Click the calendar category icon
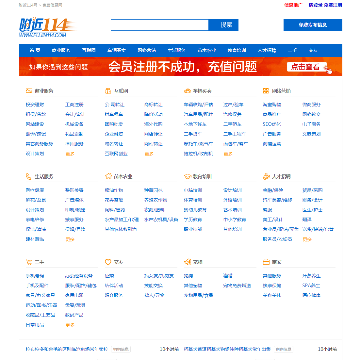Screen dimensions: 360x360 point(266,262)
